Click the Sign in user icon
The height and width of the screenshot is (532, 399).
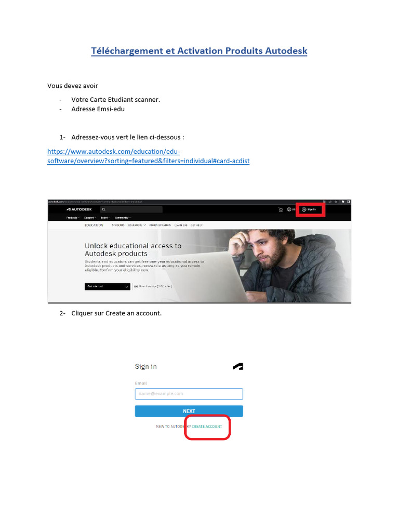[304, 209]
